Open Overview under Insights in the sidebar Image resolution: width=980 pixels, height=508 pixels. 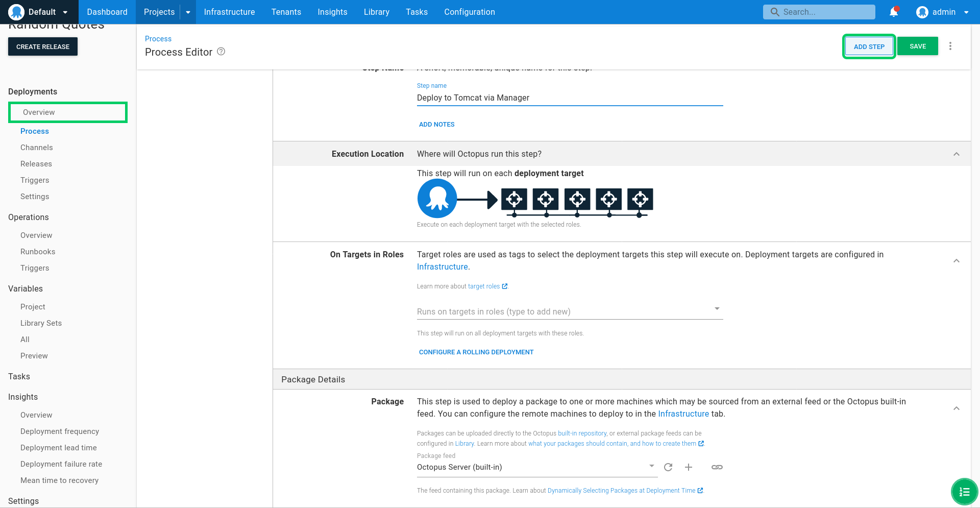coord(36,415)
